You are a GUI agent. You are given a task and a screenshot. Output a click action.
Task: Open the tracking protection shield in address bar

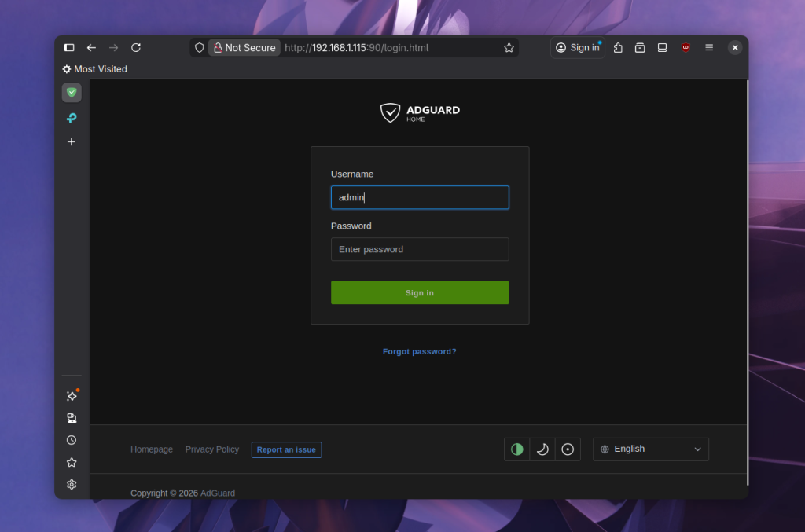point(200,48)
